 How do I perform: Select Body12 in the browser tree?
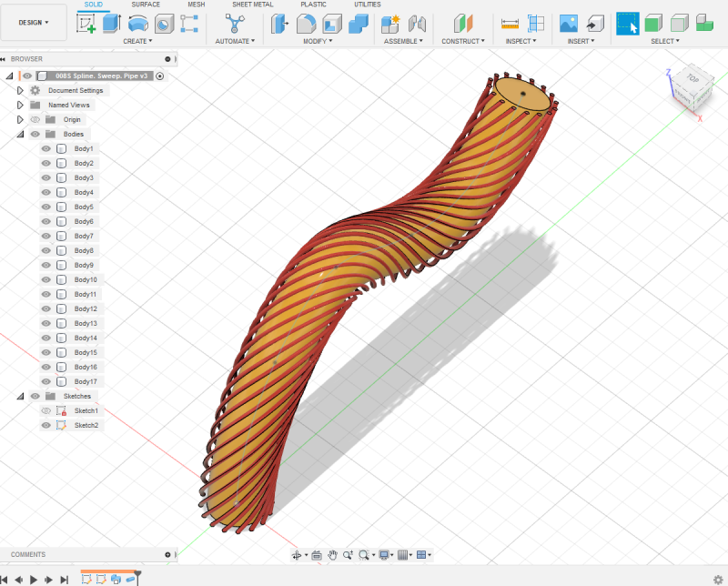point(85,308)
